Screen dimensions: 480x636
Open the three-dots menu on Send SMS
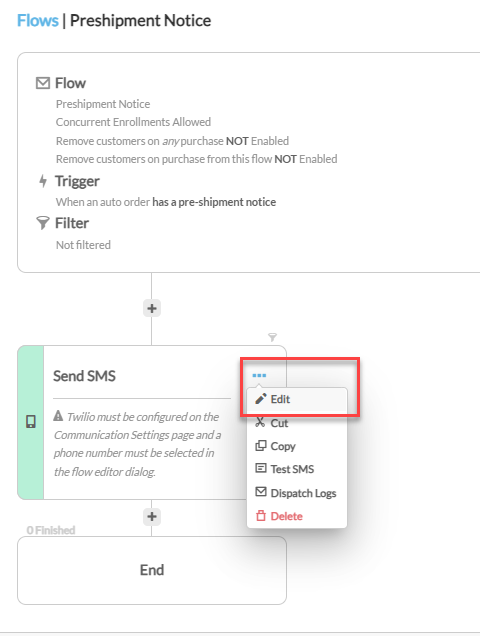click(x=259, y=376)
